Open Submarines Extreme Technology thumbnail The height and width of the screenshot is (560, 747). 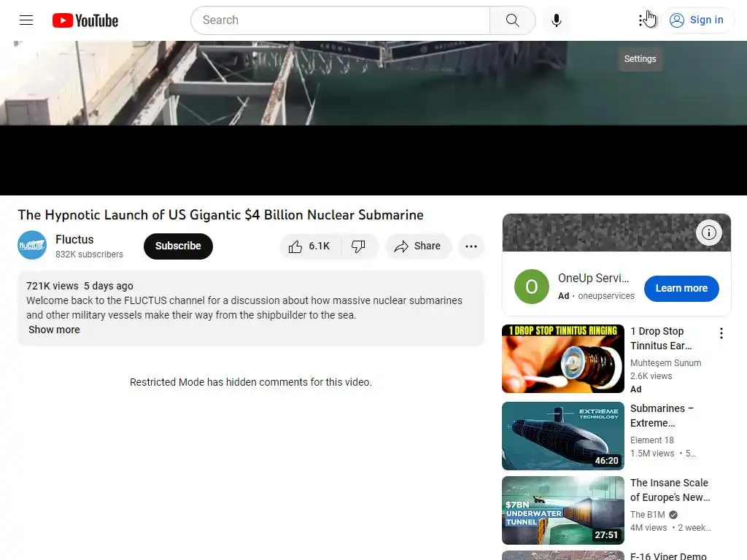click(562, 436)
